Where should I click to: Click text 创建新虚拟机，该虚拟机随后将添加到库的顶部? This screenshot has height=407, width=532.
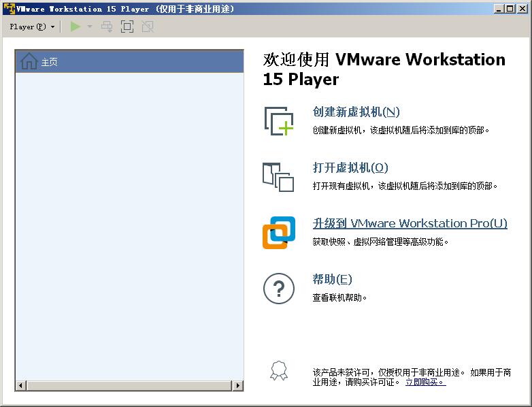[401, 130]
